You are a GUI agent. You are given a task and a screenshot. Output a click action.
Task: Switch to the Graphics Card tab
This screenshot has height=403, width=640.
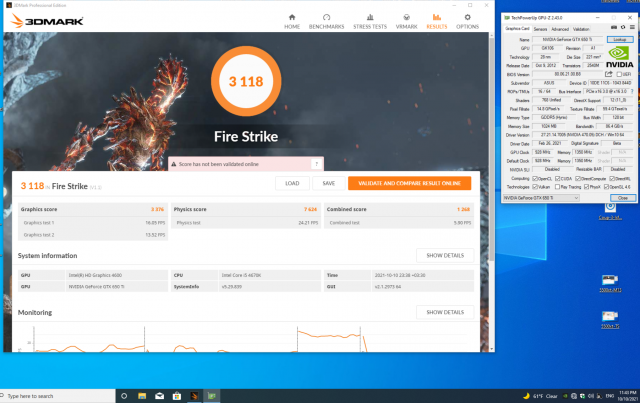click(x=517, y=29)
